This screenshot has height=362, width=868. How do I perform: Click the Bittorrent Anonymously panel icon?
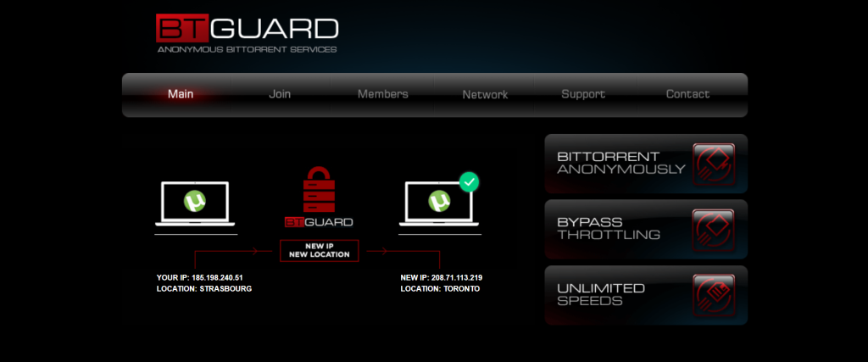(714, 164)
